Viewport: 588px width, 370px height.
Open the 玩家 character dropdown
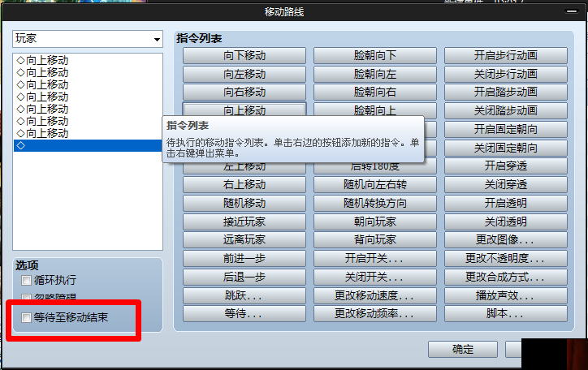pos(88,39)
